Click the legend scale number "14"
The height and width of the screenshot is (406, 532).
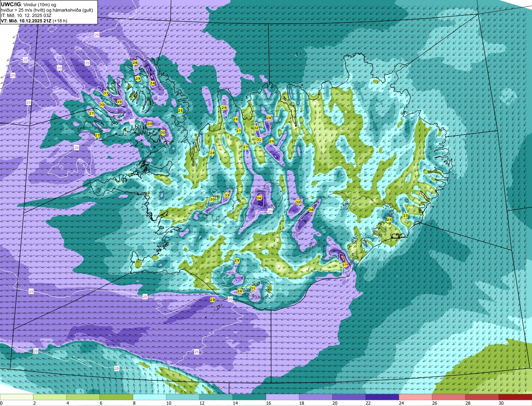[x=235, y=403]
